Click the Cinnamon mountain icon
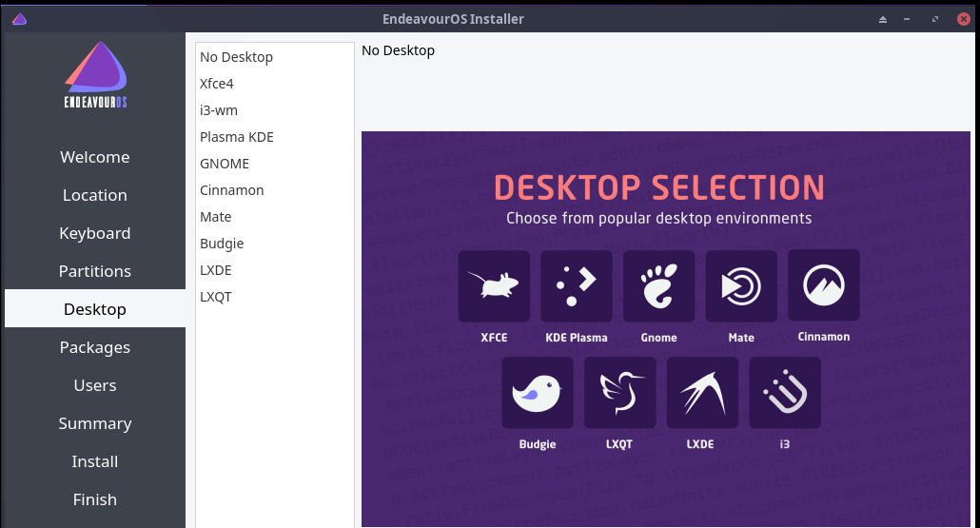The width and height of the screenshot is (980, 528). (824, 285)
